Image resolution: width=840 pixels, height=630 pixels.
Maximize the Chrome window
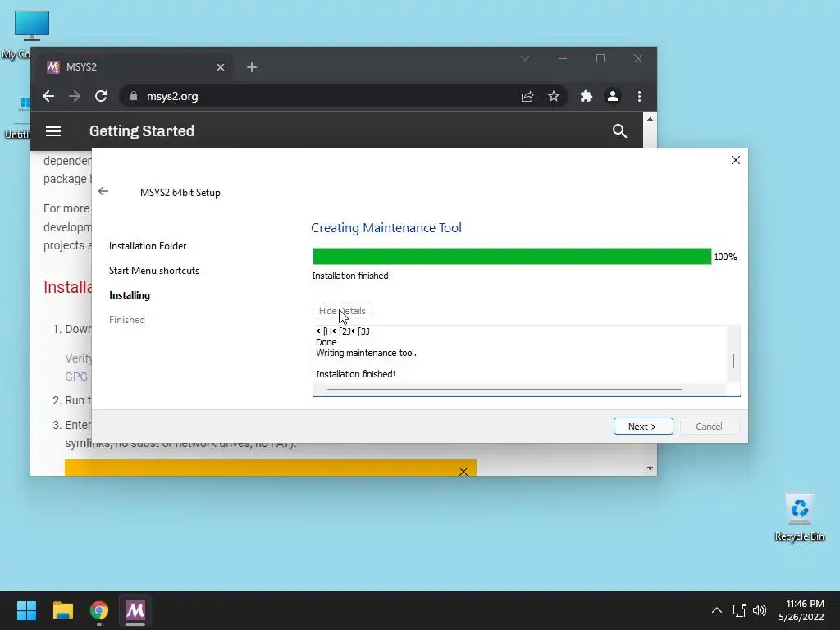pyautogui.click(x=600, y=58)
